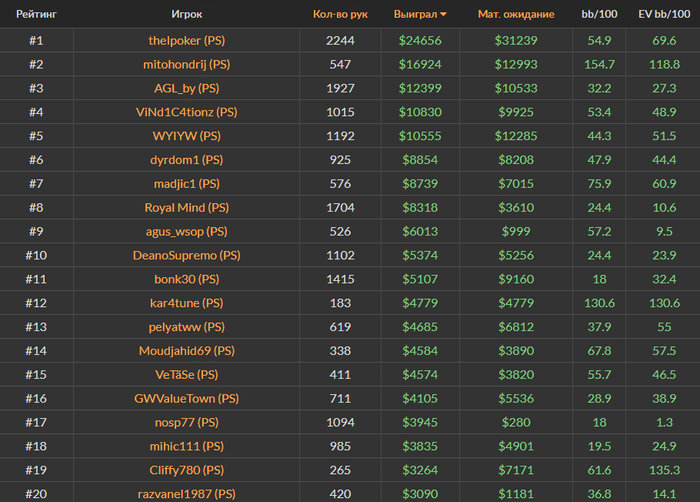700x502 pixels.
Task: Click the Игрок column header
Action: pyautogui.click(x=186, y=15)
